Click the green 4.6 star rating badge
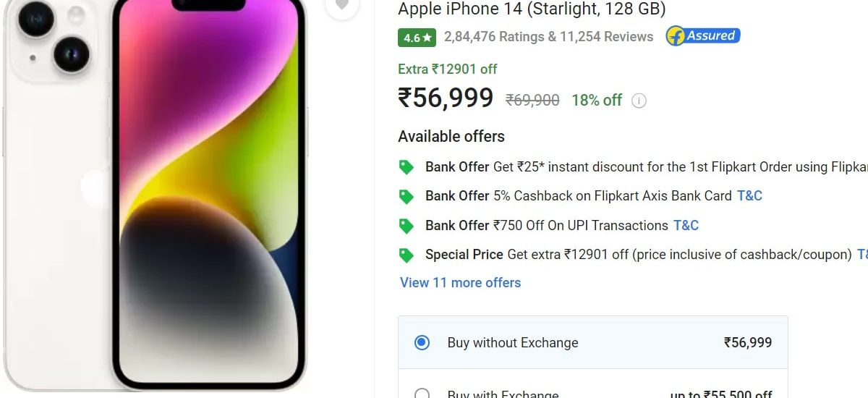This screenshot has width=868, height=398. click(417, 37)
